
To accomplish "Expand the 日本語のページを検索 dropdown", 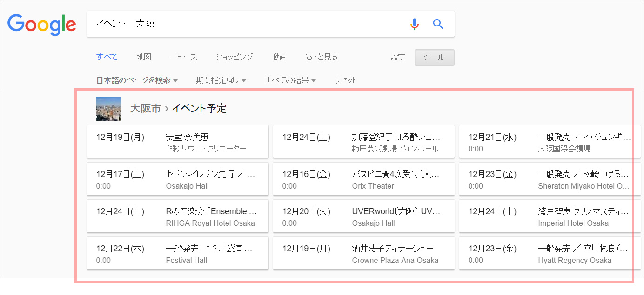I will coord(137,80).
